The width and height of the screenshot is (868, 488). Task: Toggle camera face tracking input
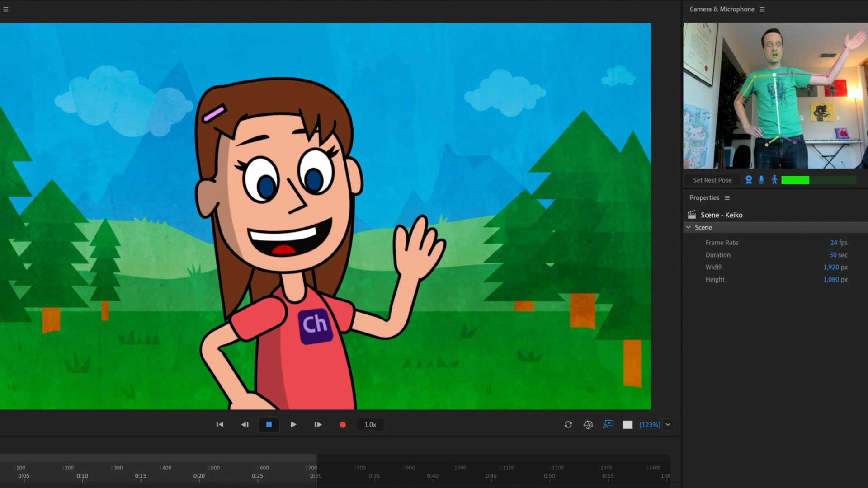749,180
